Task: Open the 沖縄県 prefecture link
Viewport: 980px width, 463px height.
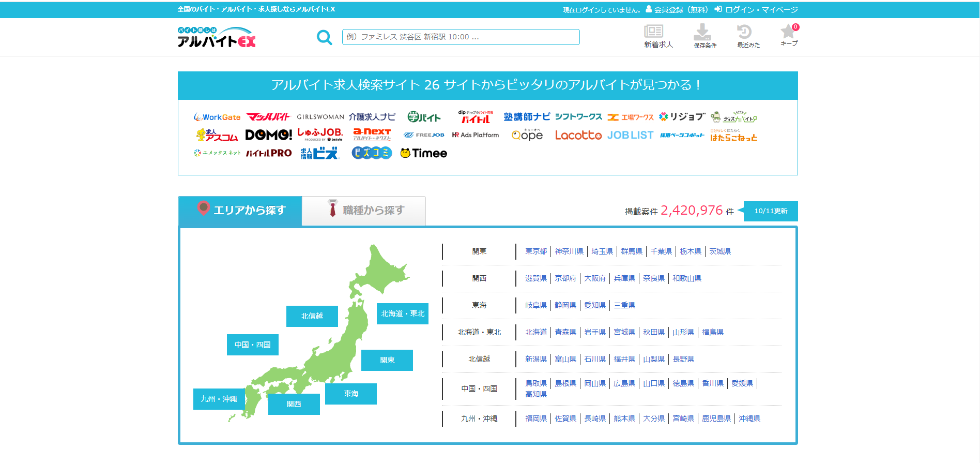Action: coord(749,419)
